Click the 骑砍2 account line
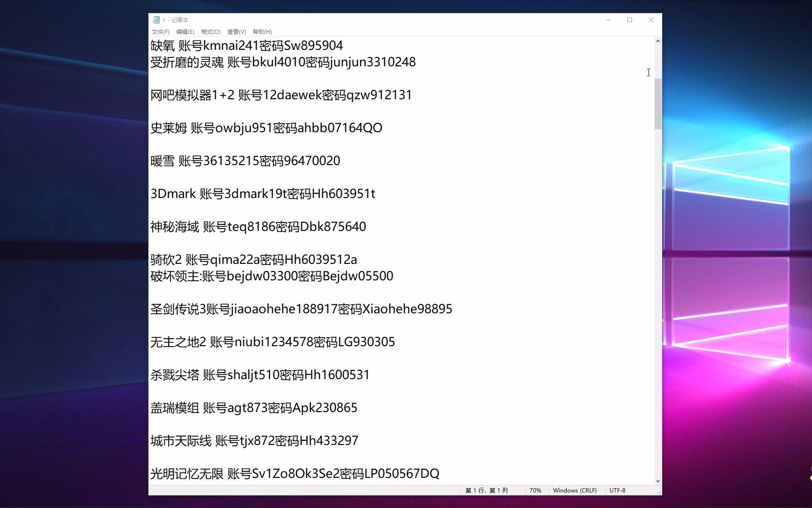The image size is (812, 508). 254,260
